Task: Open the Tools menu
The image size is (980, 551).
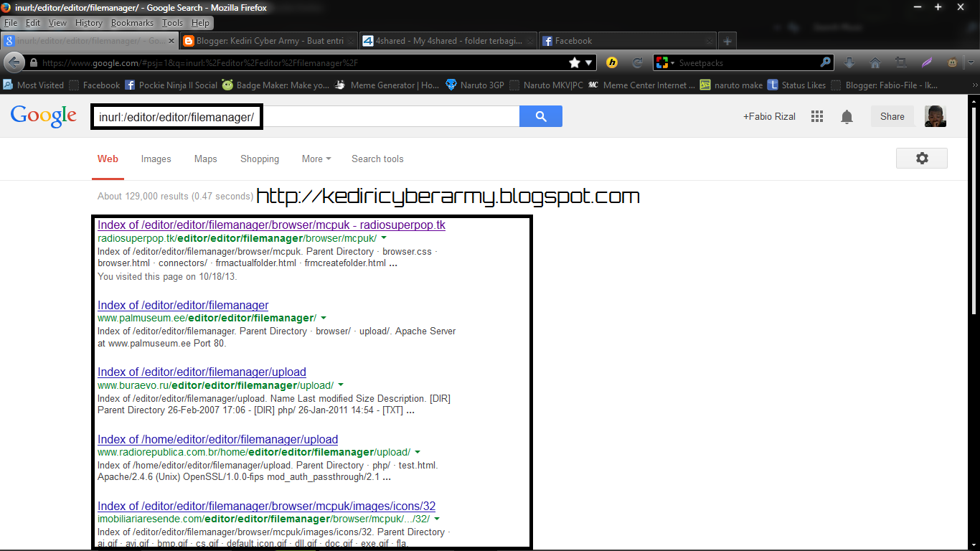Action: pos(173,23)
